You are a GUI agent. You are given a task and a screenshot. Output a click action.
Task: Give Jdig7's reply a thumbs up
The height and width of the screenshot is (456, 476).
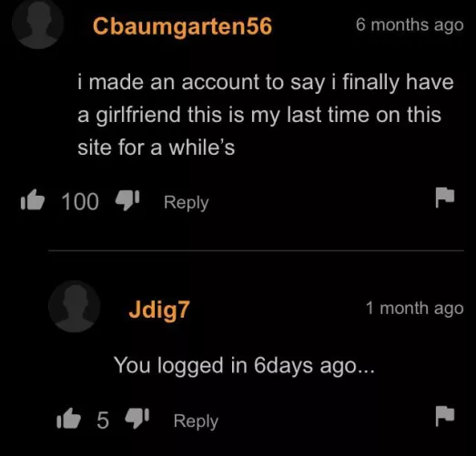[68, 419]
